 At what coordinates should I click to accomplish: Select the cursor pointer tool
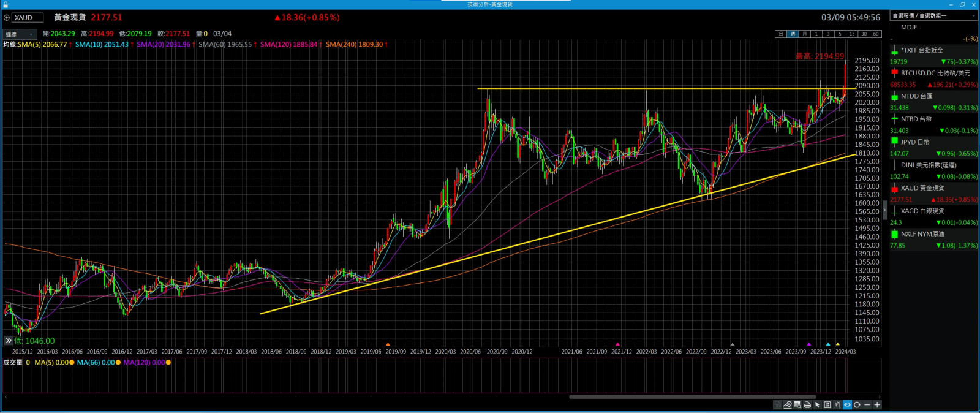tap(817, 405)
